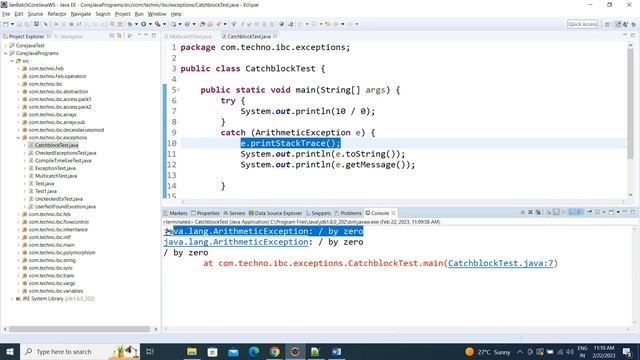Screen dimensions: 640x360
Task: Open Microsoft Edge from the taskbar
Action: click(254, 351)
